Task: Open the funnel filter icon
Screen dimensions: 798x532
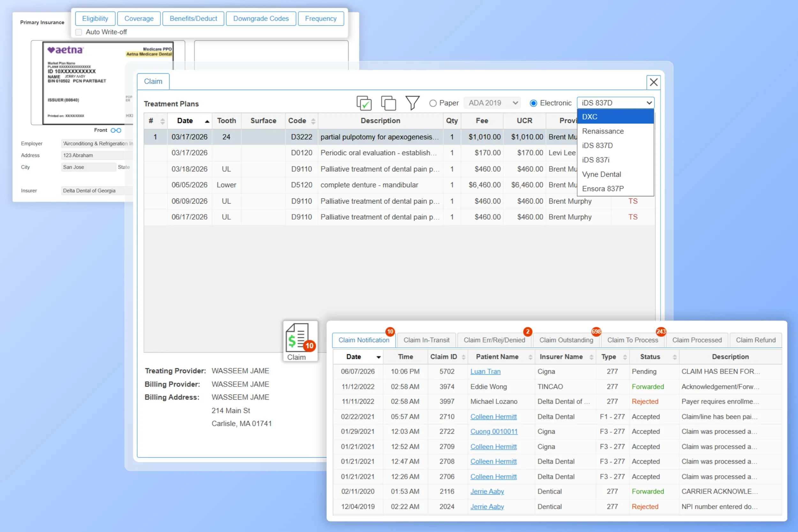Action: [413, 103]
